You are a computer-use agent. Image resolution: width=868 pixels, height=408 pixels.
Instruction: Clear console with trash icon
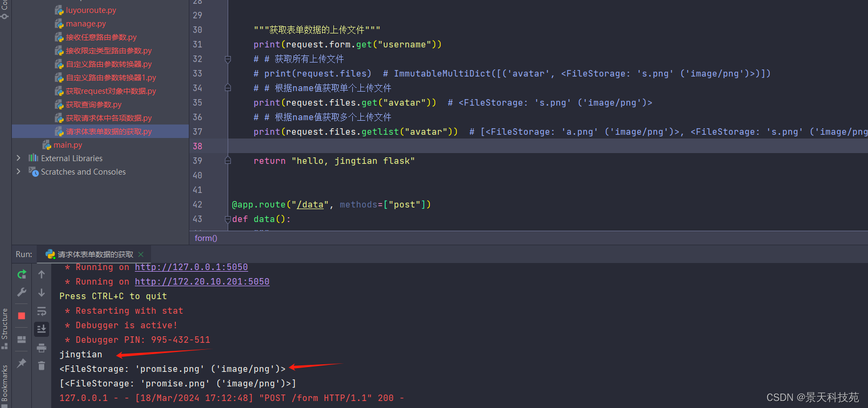click(x=42, y=366)
